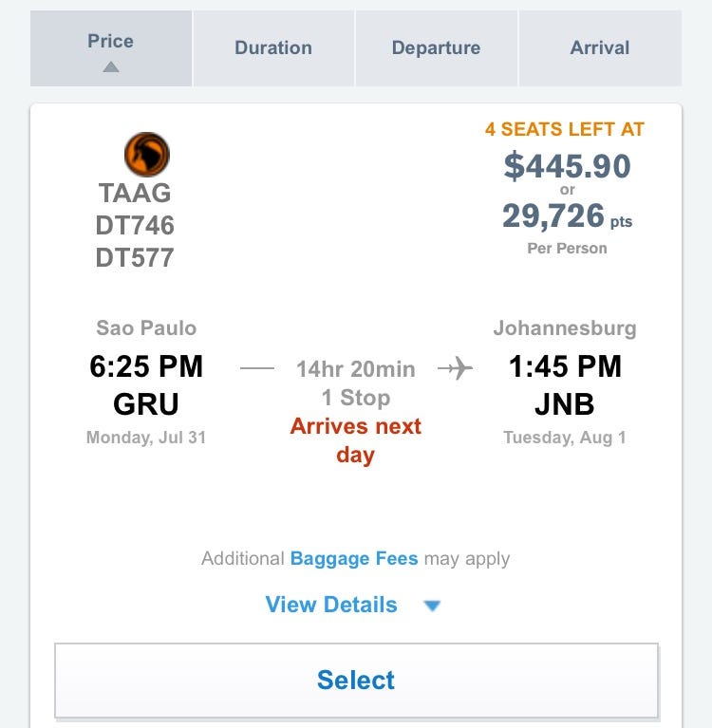Sort results by Duration
Screen dimensions: 712x728
click(273, 48)
